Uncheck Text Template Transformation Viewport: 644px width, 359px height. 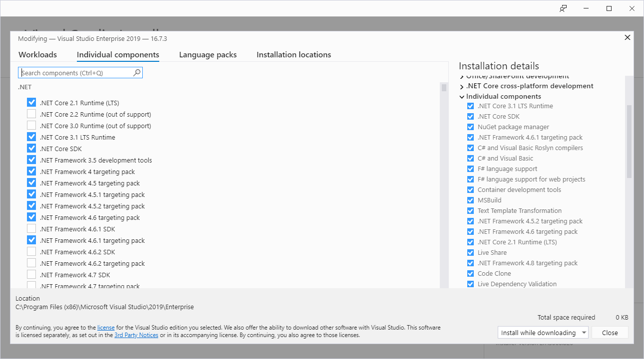pos(470,211)
